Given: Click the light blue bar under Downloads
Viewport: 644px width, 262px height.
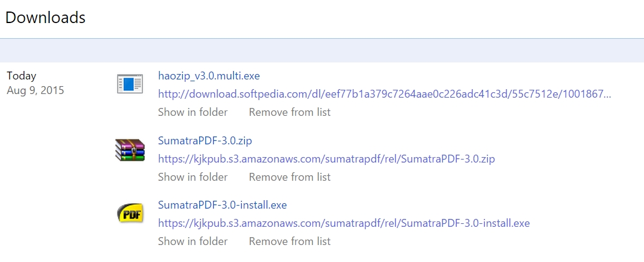Looking at the screenshot, I should pyautogui.click(x=322, y=50).
